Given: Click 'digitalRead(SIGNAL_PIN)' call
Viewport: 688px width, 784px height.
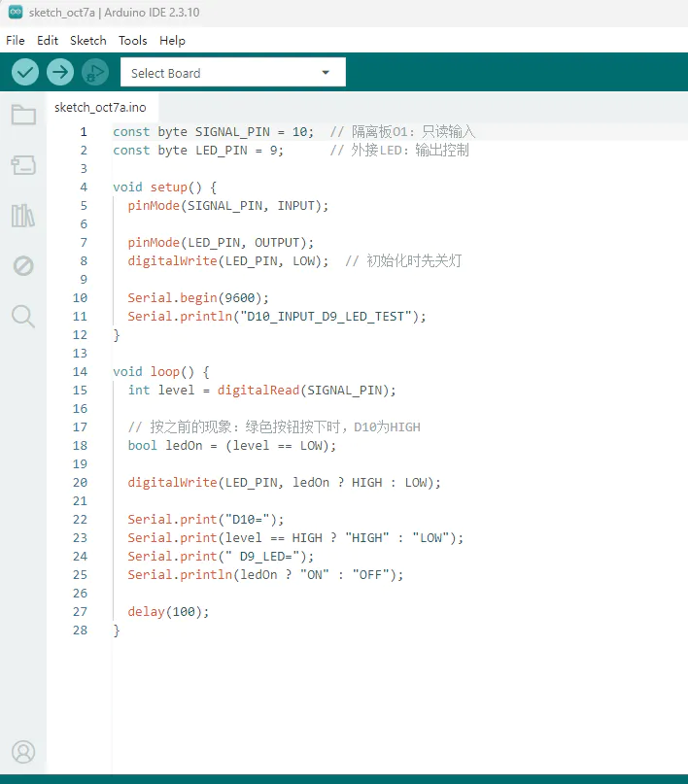Looking at the screenshot, I should (x=302, y=391).
